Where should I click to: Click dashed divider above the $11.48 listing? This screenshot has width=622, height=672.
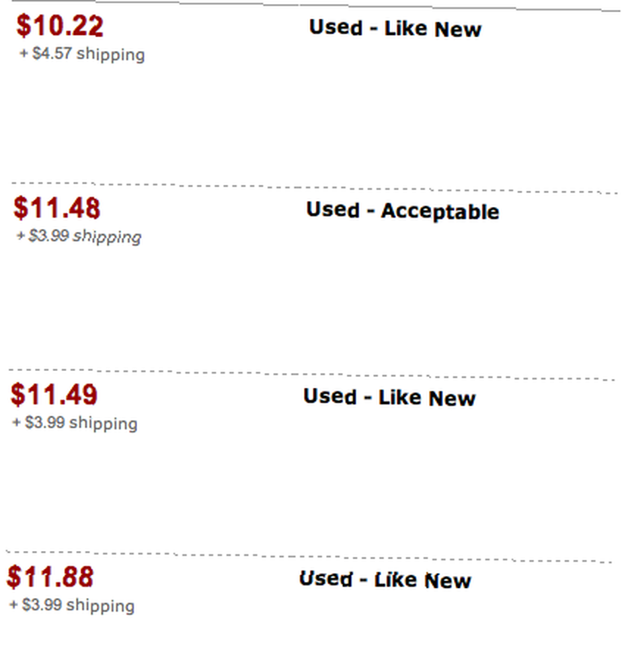[315, 187]
